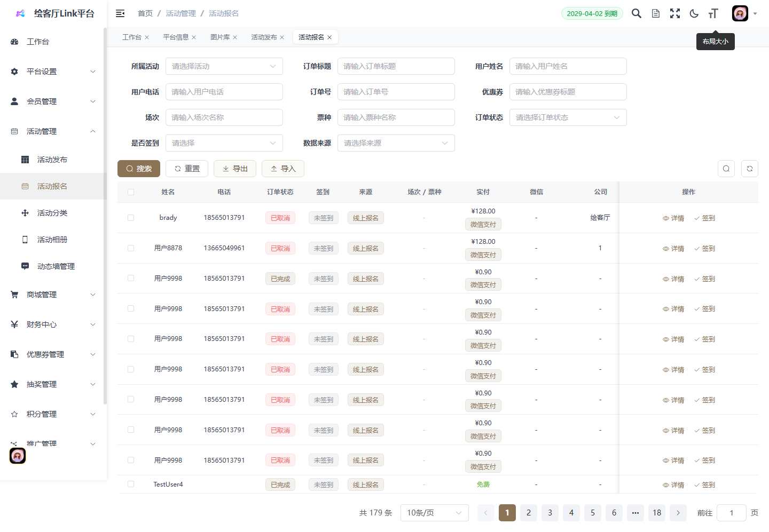This screenshot has height=532, width=769.
Task: Close the 工作台 tab
Action: 147,37
